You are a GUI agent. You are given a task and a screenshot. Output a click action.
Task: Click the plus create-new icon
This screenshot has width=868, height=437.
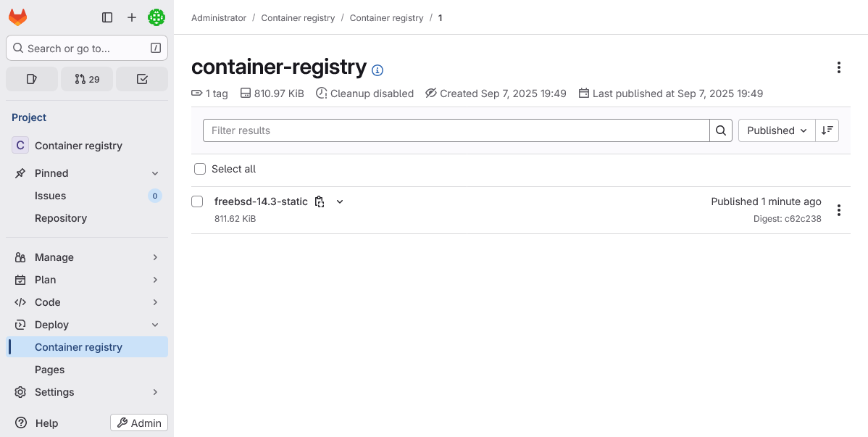132,17
